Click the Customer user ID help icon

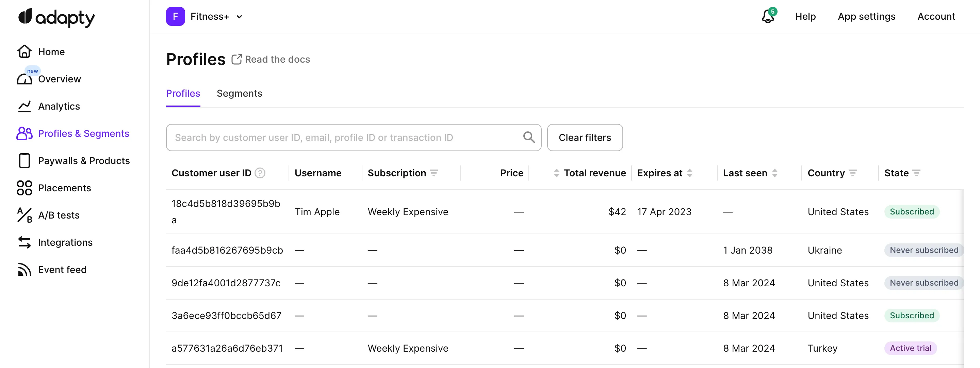point(260,173)
